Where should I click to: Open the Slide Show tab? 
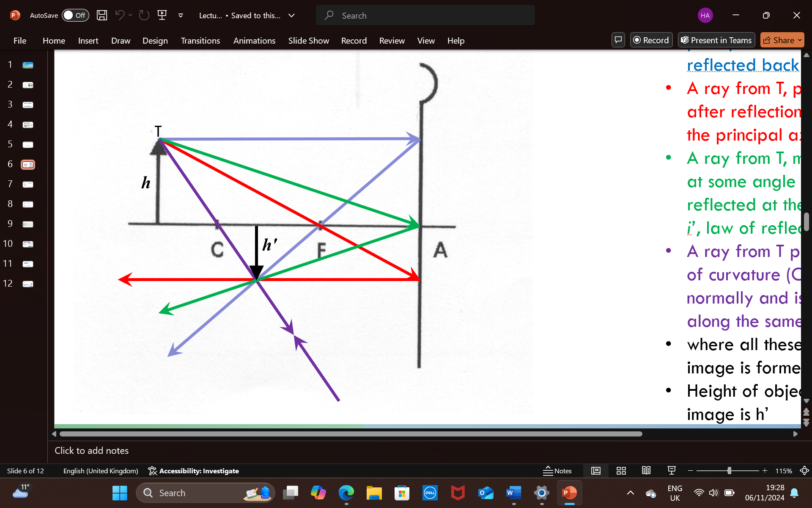tap(308, 41)
